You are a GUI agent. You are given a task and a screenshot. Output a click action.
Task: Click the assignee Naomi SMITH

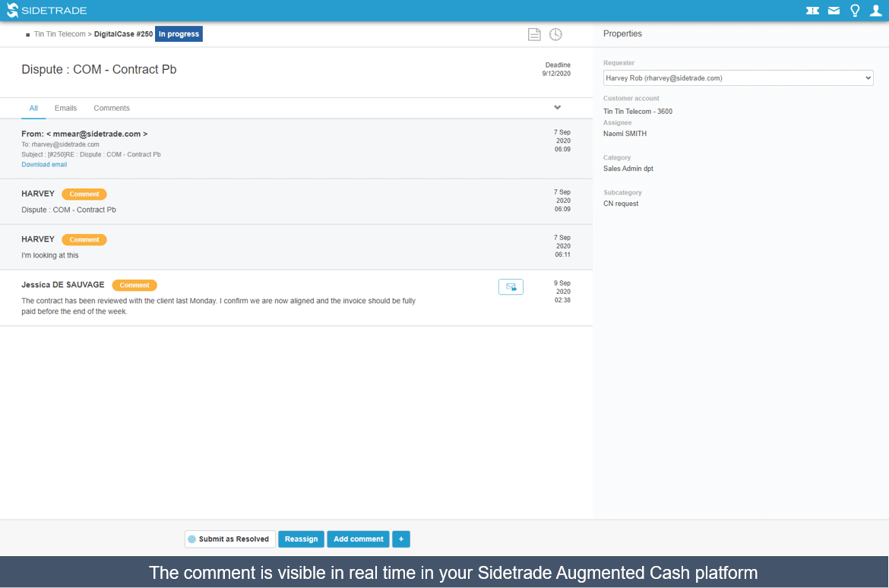pos(625,134)
